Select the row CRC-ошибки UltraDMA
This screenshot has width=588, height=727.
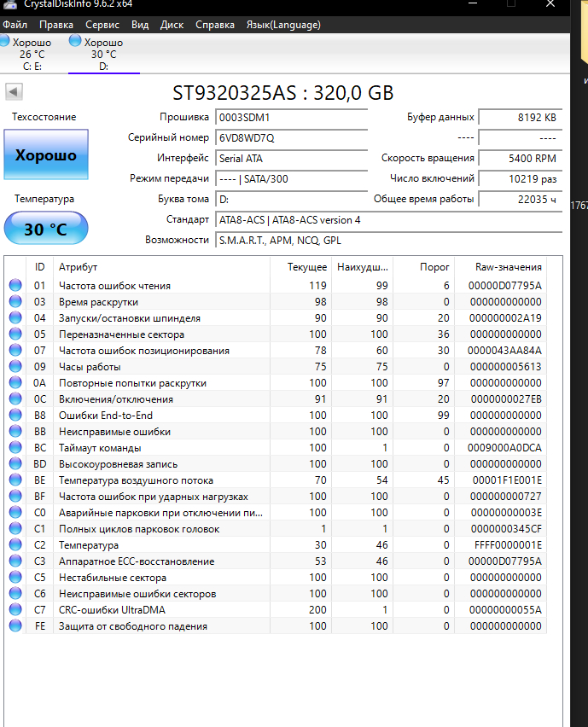click(x=276, y=610)
